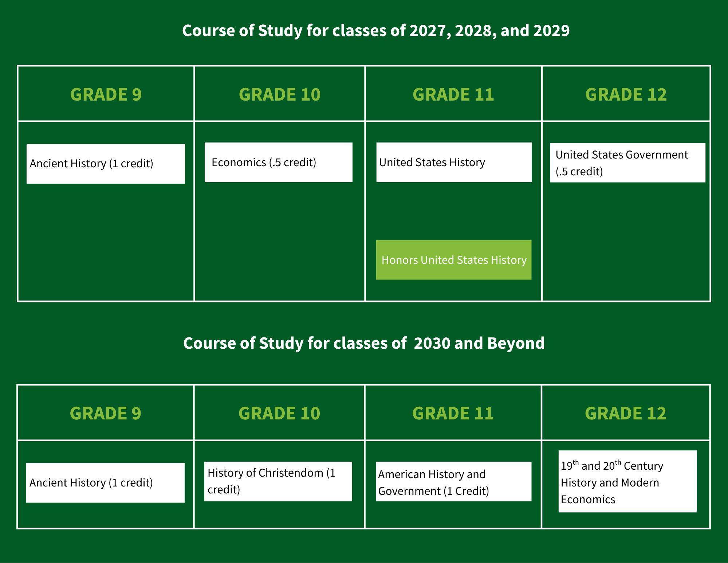Select GRADE 10 header in the 2027-2029 table
The height and width of the screenshot is (563, 728).
(x=280, y=94)
